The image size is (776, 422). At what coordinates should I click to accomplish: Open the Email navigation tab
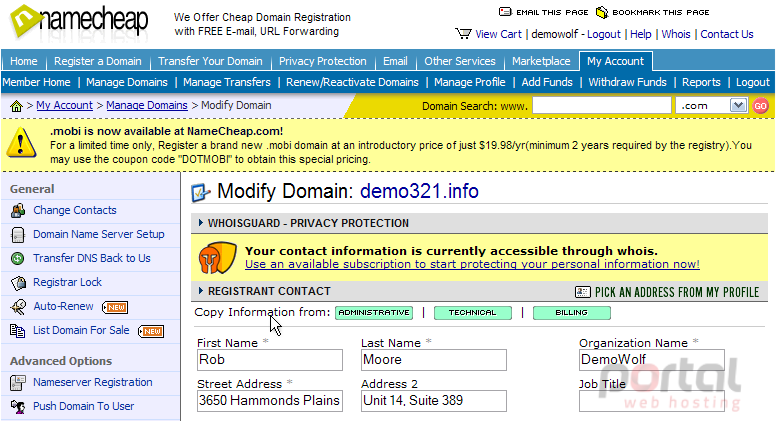(395, 61)
